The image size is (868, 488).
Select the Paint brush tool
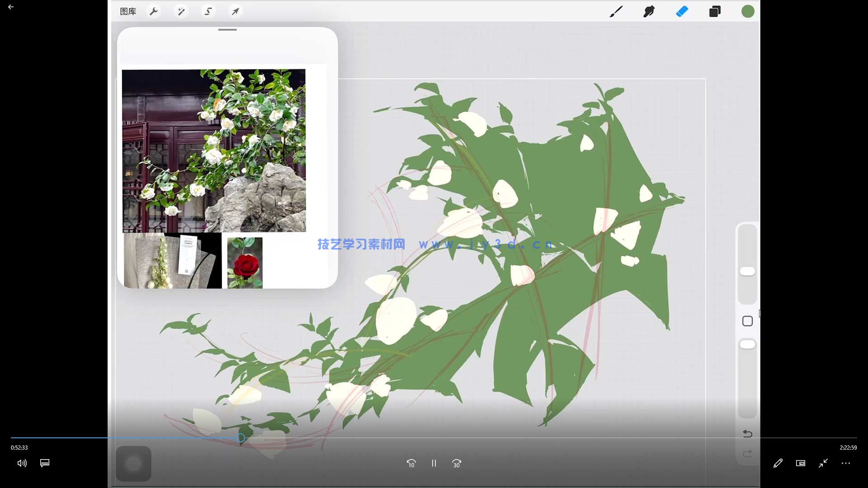pyautogui.click(x=615, y=11)
